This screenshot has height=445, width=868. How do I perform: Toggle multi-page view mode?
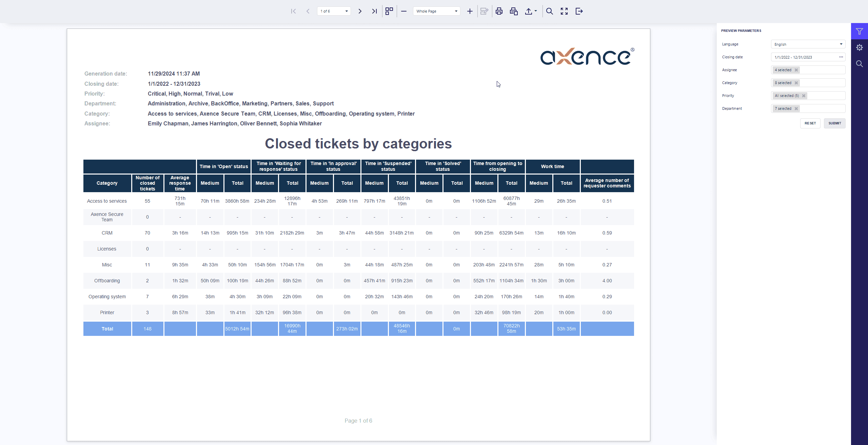[389, 11]
